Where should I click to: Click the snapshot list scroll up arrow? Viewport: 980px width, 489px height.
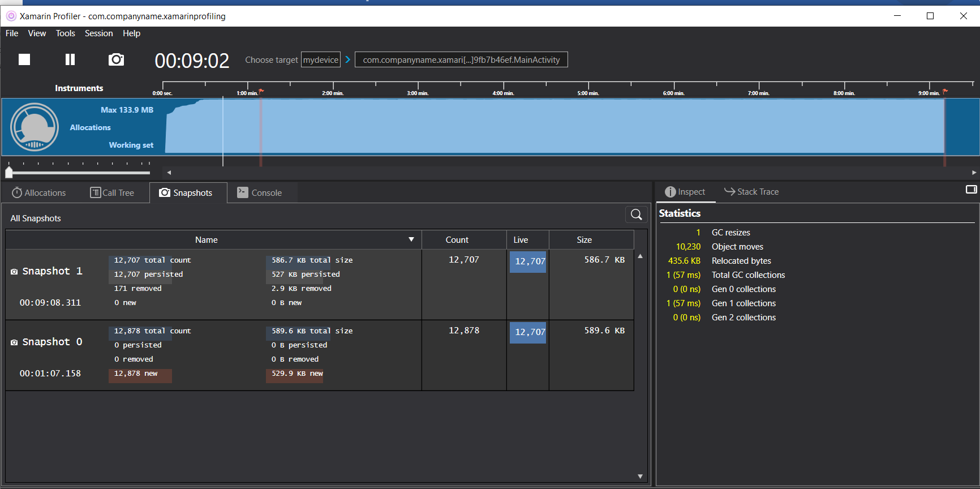[x=640, y=256]
